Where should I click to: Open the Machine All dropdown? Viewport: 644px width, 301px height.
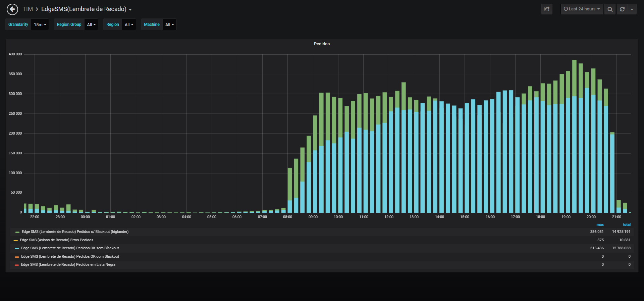pos(169,24)
